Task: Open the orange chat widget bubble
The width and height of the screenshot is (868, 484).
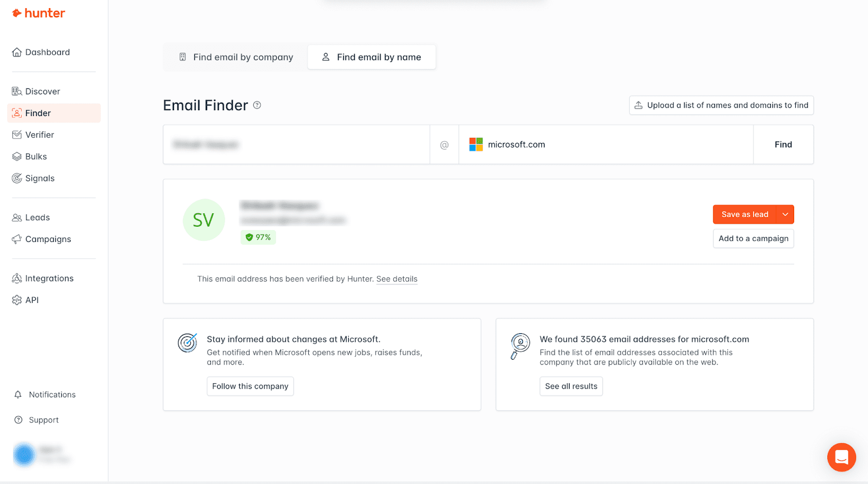Action: coord(841,457)
